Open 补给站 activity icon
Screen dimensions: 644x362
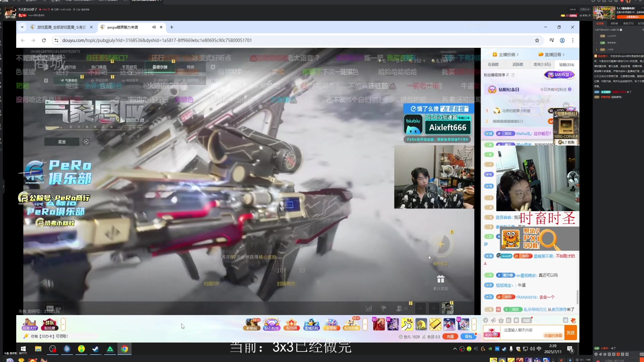(252, 324)
